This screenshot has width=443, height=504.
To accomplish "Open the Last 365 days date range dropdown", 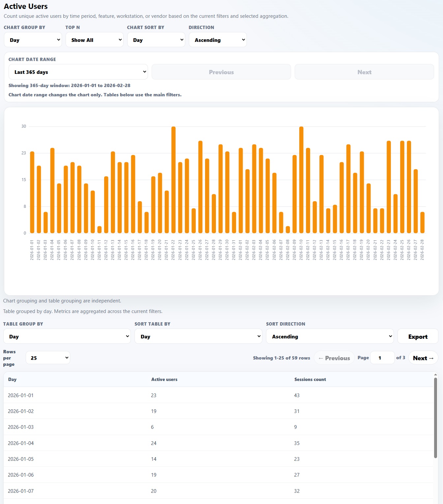I will coord(78,72).
